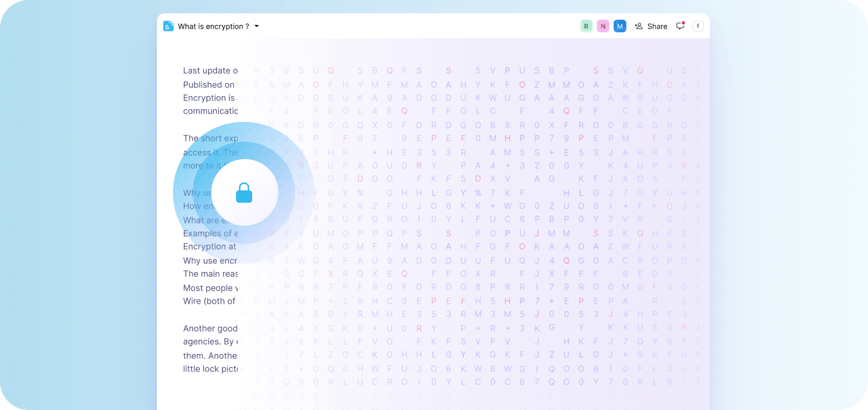Open the E user profile avatar
The width and height of the screenshot is (868, 410).
698,26
